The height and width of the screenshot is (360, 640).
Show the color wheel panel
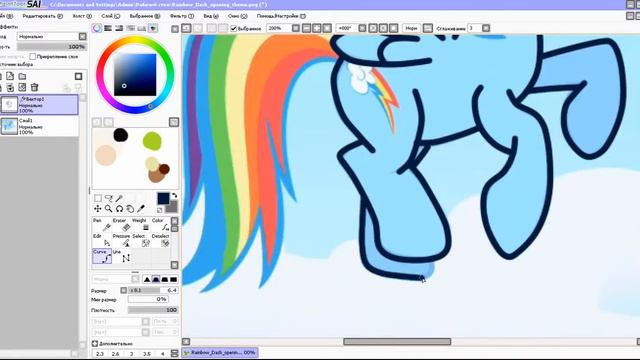(97, 28)
